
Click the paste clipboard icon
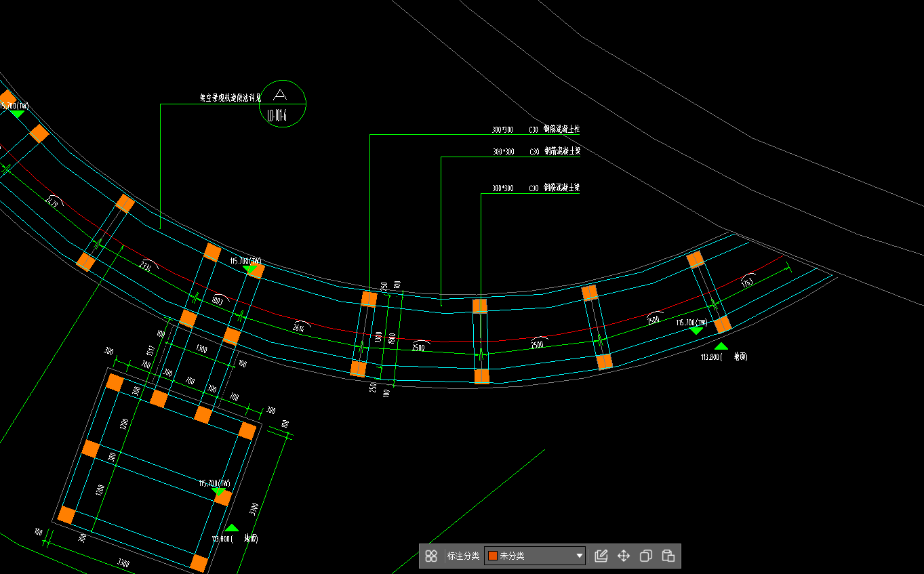(x=668, y=556)
